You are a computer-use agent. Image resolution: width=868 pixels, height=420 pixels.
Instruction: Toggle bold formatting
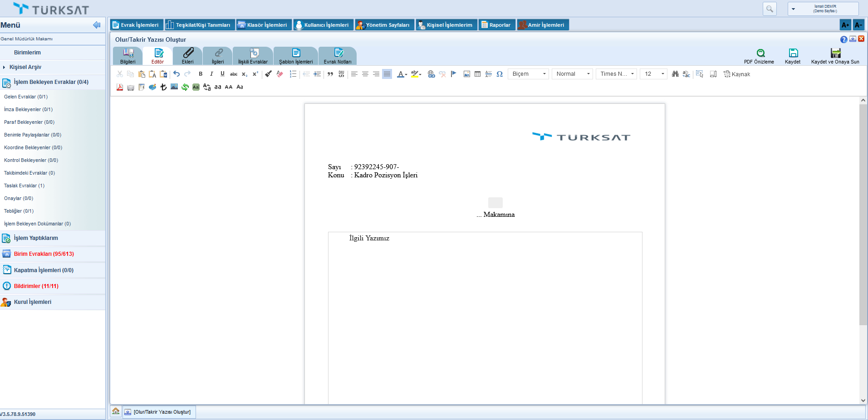[x=201, y=74]
